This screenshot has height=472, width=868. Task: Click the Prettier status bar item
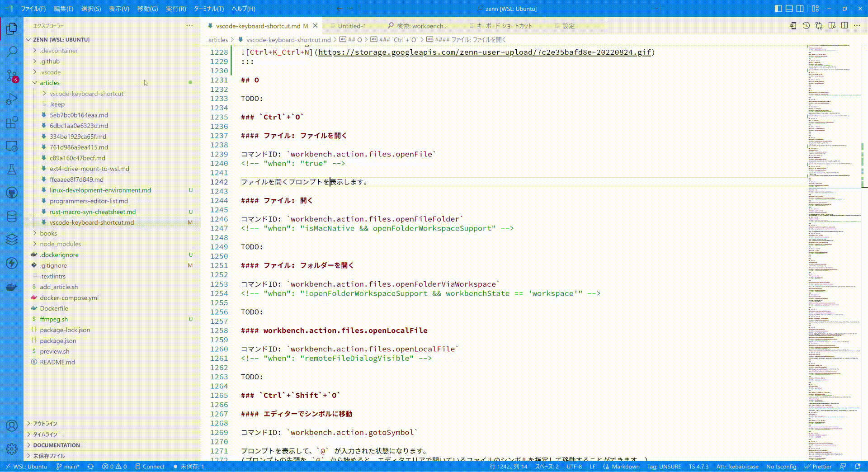(818, 467)
